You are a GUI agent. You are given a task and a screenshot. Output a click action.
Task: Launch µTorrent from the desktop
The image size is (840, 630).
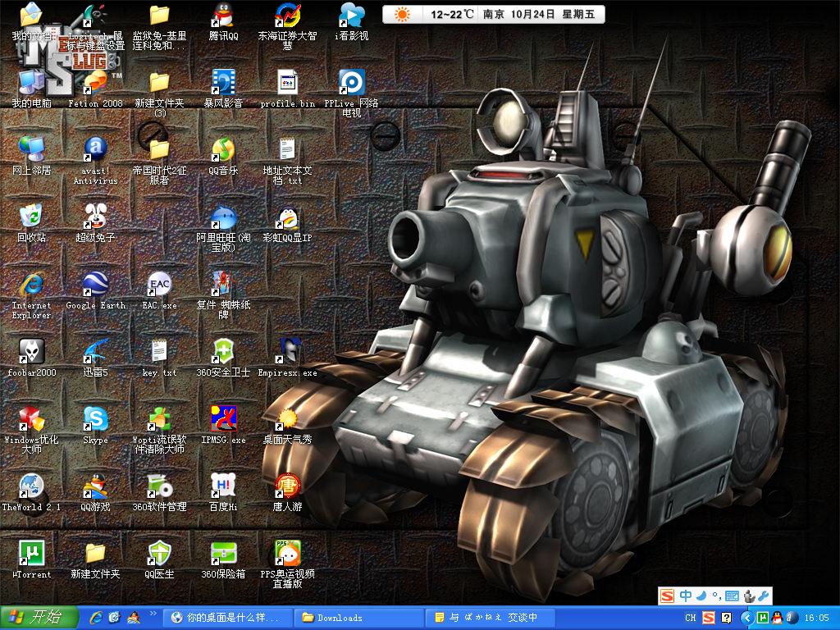tap(31, 554)
